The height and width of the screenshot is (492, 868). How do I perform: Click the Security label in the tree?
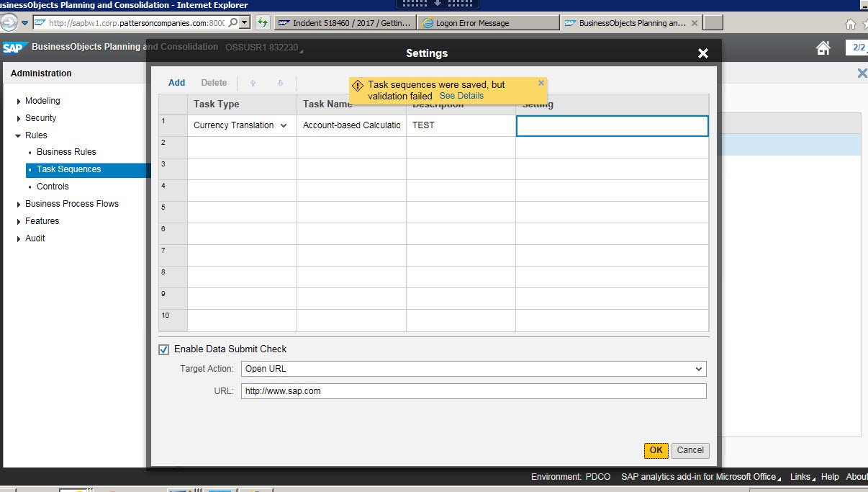(40, 118)
